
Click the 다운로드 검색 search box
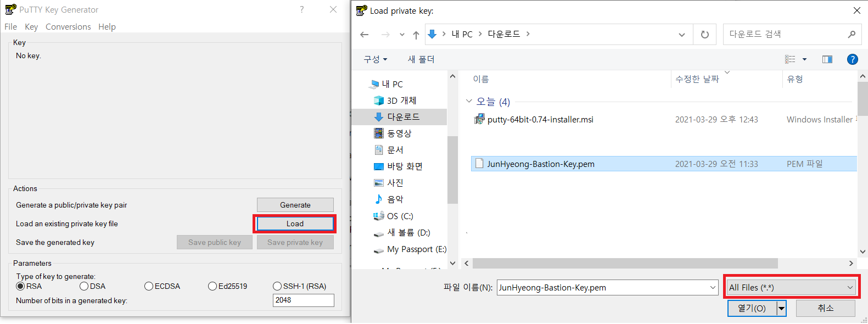pos(792,34)
